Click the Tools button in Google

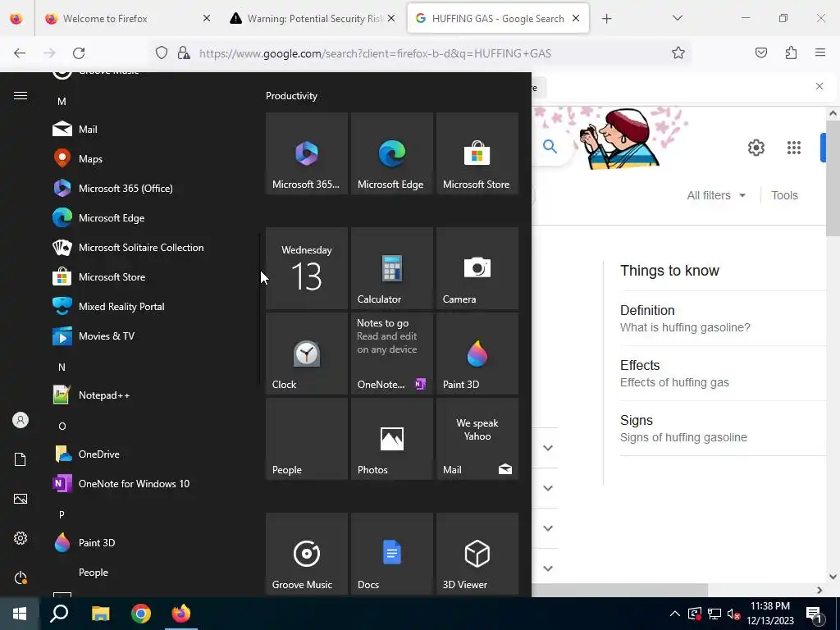pyautogui.click(x=784, y=195)
